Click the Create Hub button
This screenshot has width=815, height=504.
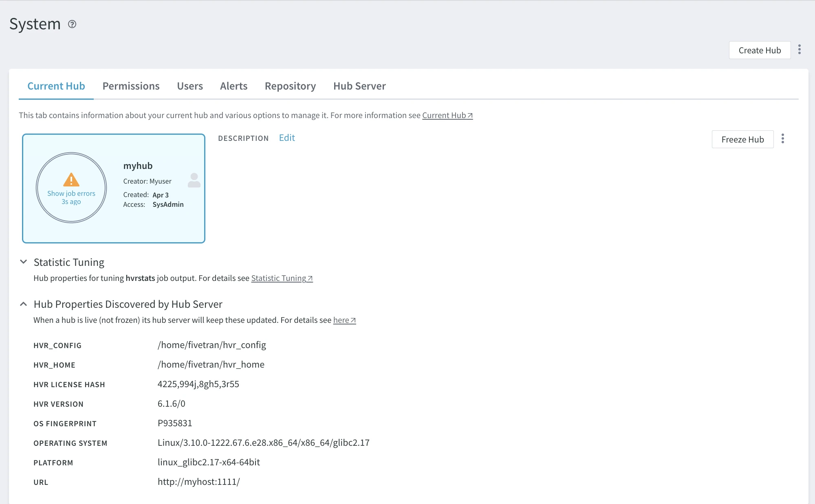[760, 50]
